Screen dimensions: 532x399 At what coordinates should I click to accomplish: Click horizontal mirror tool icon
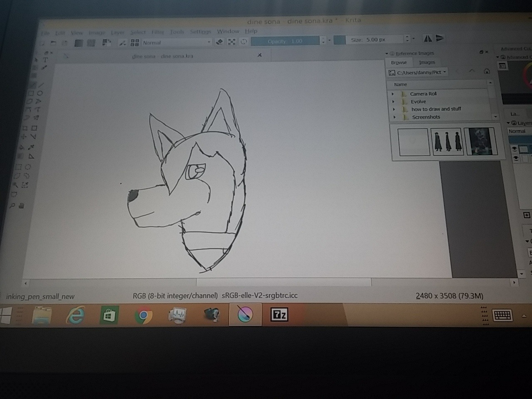[428, 39]
